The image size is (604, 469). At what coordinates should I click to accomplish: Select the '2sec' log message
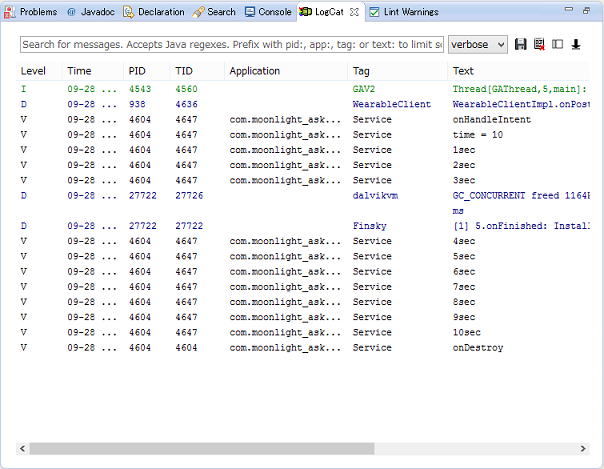tap(464, 165)
